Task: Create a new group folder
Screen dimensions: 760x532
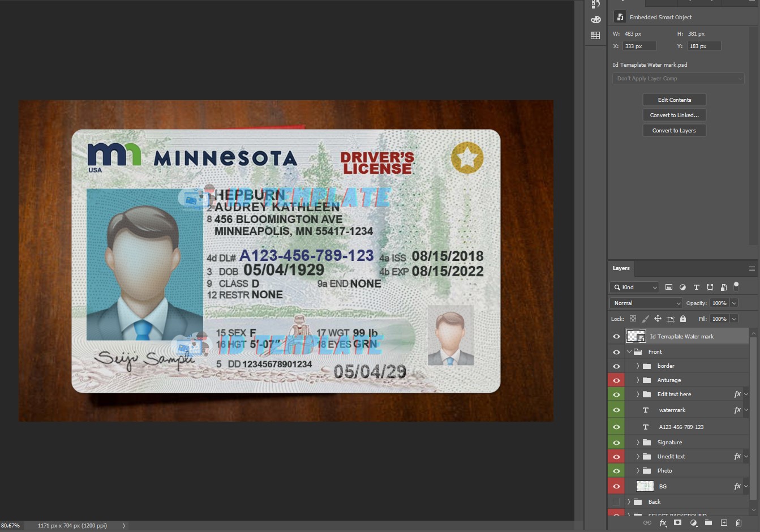Action: tap(709, 523)
